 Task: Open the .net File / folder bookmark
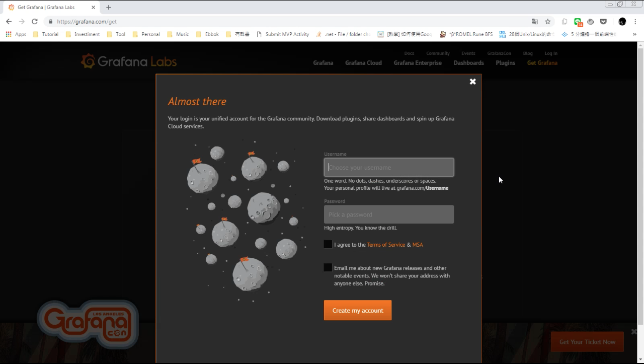(343, 34)
